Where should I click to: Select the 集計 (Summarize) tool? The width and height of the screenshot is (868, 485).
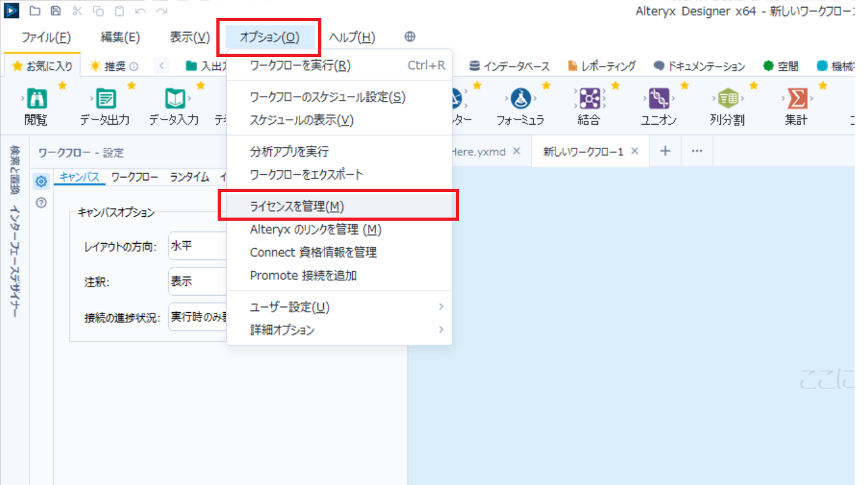point(795,102)
